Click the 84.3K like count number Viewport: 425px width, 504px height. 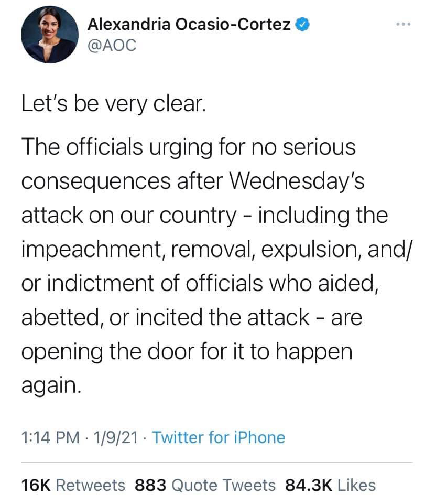[309, 485]
